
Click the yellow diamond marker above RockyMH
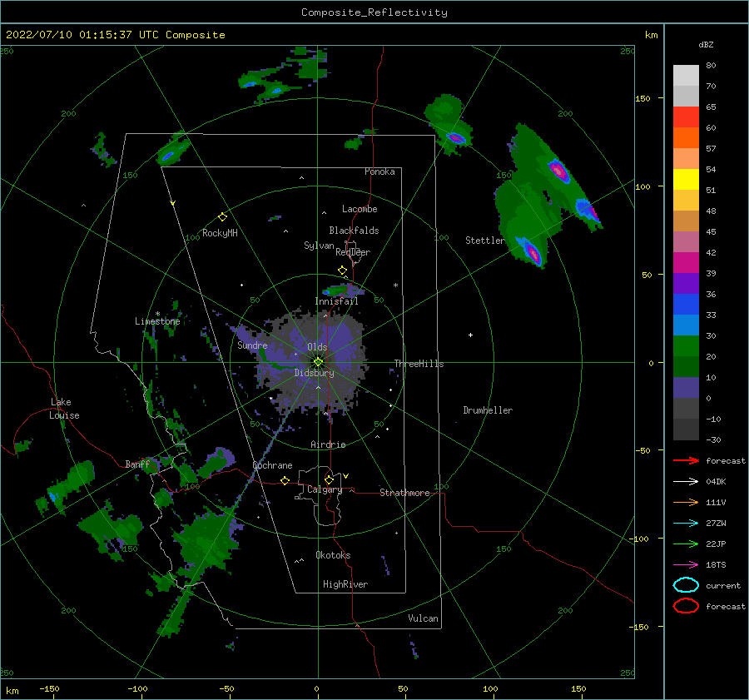222,217
